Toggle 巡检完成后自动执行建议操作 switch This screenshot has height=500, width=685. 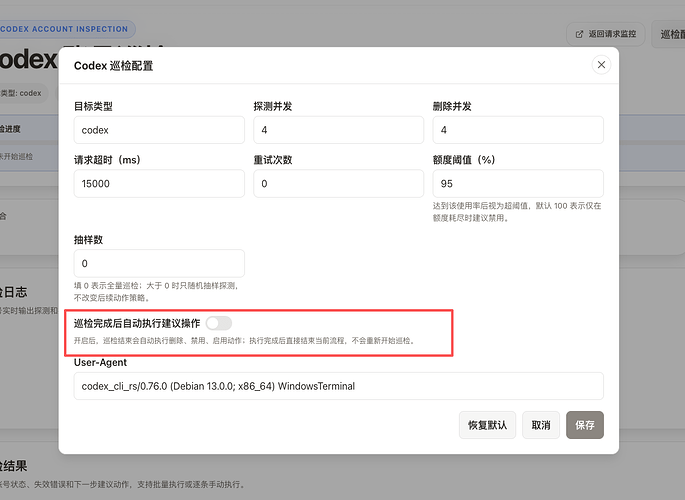219,323
